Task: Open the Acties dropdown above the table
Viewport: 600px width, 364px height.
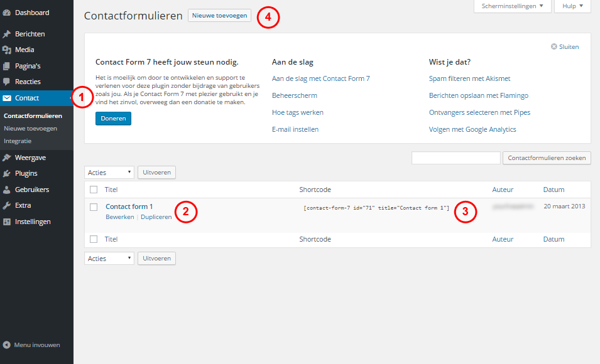Action: tap(109, 172)
